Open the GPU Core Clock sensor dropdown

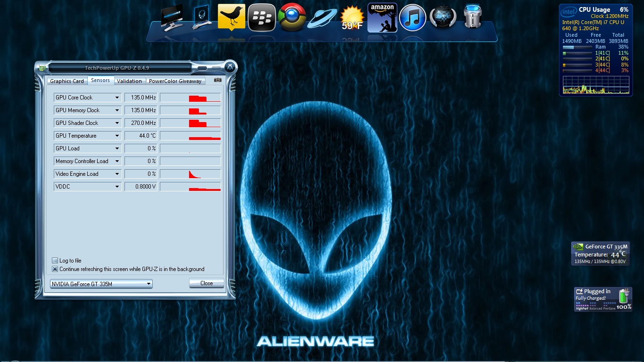(x=88, y=98)
